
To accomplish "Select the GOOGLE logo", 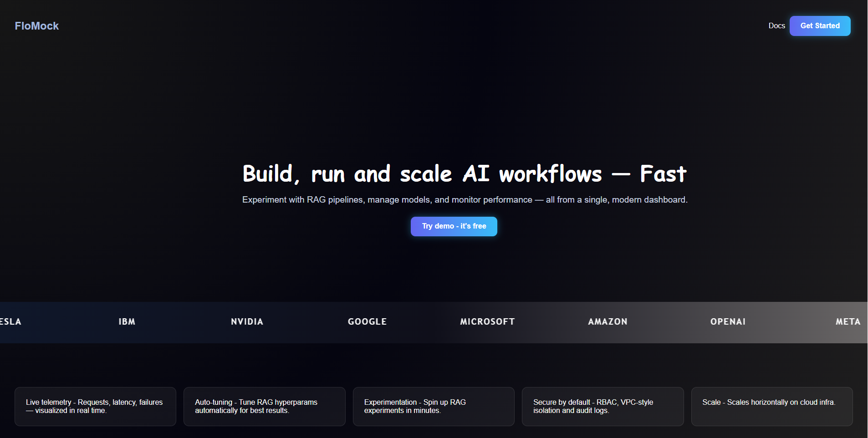I will click(367, 322).
